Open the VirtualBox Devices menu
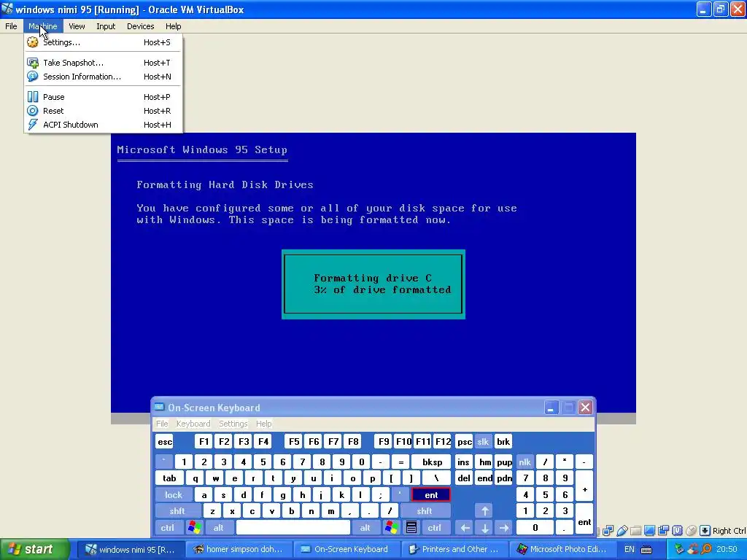The image size is (747, 560). click(141, 26)
